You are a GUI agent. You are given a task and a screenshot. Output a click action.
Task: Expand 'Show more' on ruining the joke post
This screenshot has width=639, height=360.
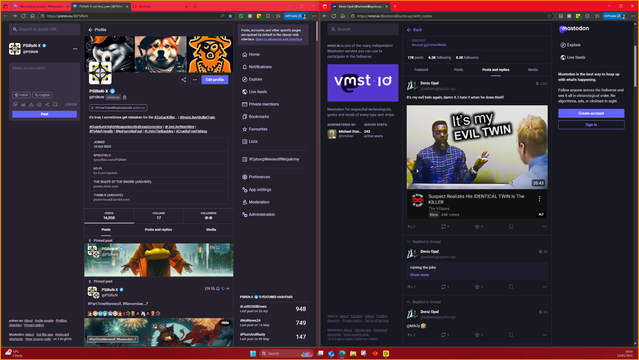coord(419,275)
